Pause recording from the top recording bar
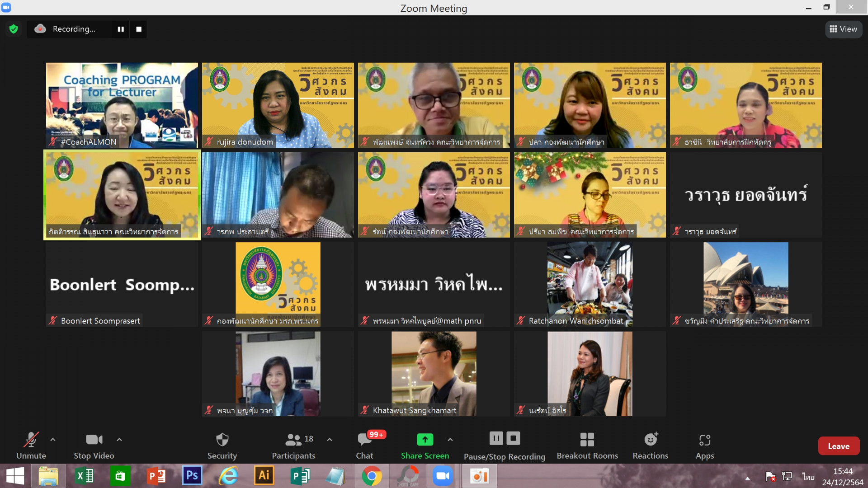The width and height of the screenshot is (868, 488). tap(121, 29)
